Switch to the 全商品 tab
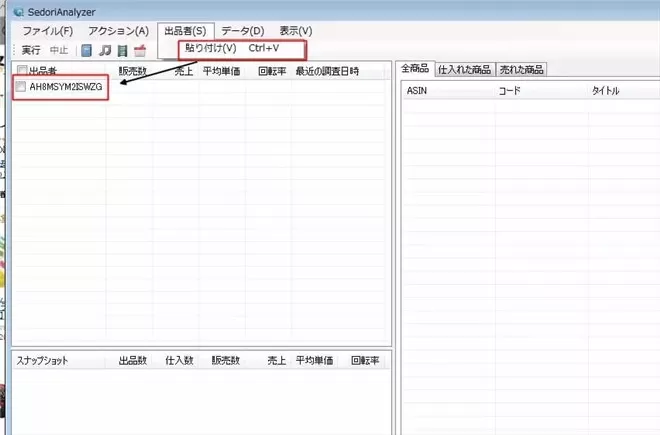The image size is (660, 435). (414, 69)
